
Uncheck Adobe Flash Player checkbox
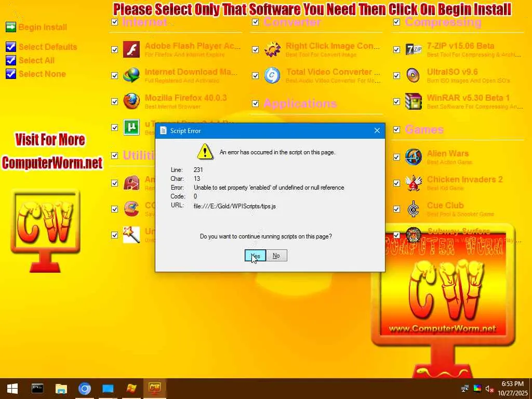(x=115, y=49)
